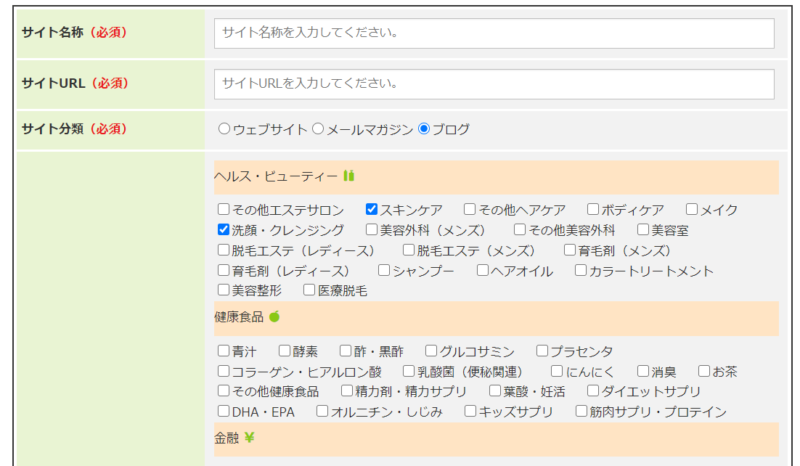
Task: Click the サイト分類（必須） label
Action: pyautogui.click(x=74, y=129)
